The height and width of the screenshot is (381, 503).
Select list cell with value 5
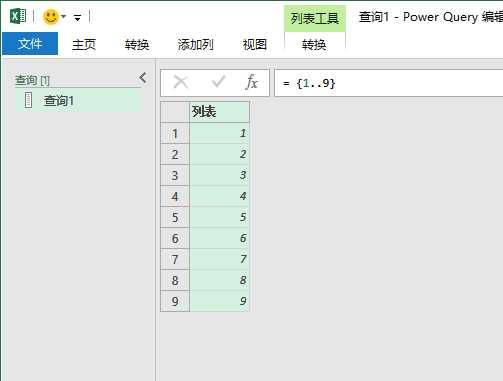pos(220,217)
